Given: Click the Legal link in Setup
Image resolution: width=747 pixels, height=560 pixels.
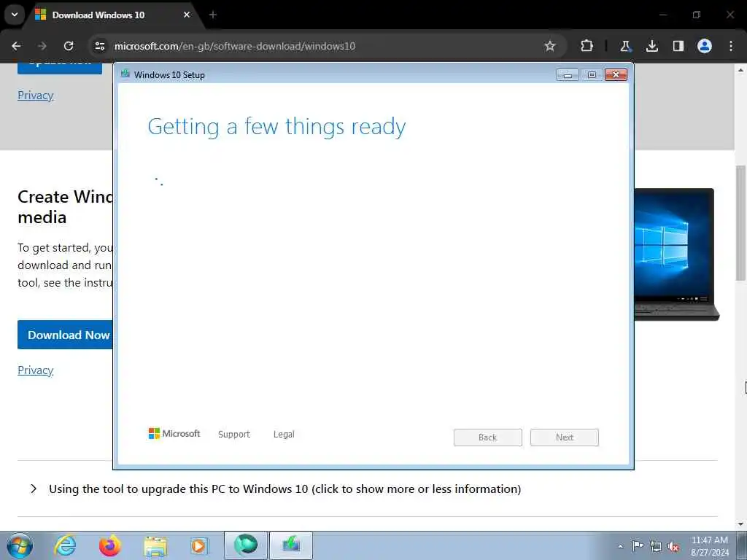Looking at the screenshot, I should click(x=284, y=435).
